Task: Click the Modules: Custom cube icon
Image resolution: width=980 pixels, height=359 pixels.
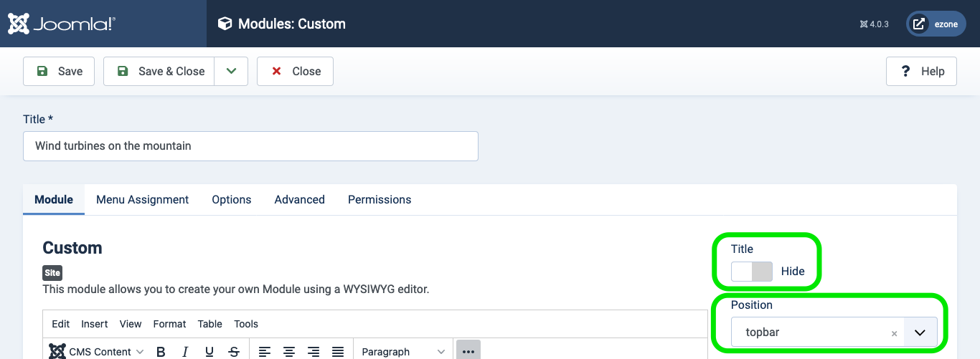Action: click(225, 24)
